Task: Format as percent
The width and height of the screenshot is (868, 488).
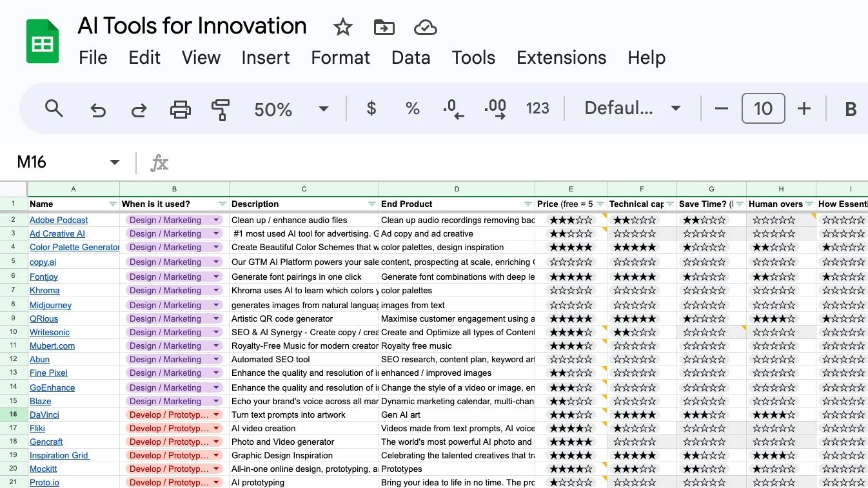Action: coord(413,108)
